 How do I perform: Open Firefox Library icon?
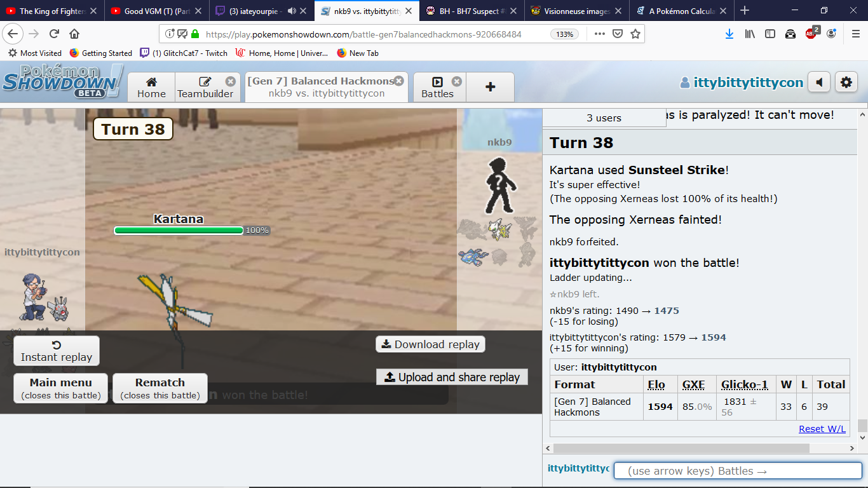(750, 34)
